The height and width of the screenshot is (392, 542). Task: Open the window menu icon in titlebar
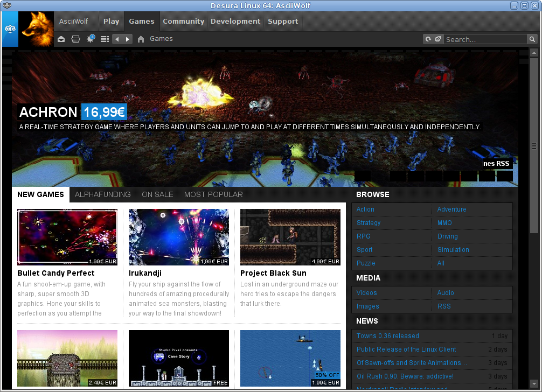[7, 5]
